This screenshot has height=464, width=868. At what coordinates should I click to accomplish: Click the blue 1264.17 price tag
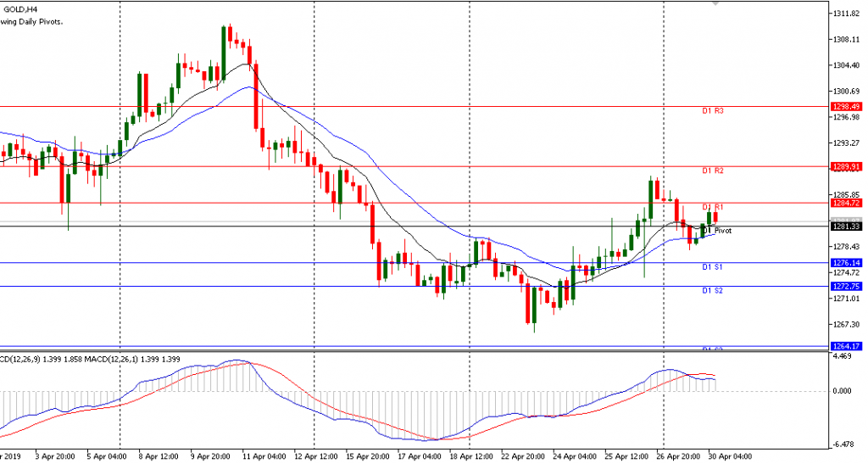(848, 346)
